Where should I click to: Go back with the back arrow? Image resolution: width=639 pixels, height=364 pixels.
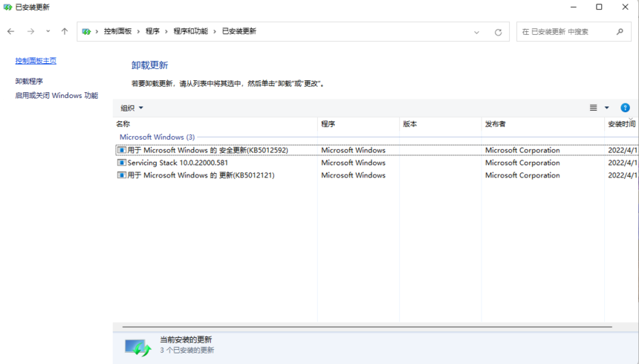11,31
